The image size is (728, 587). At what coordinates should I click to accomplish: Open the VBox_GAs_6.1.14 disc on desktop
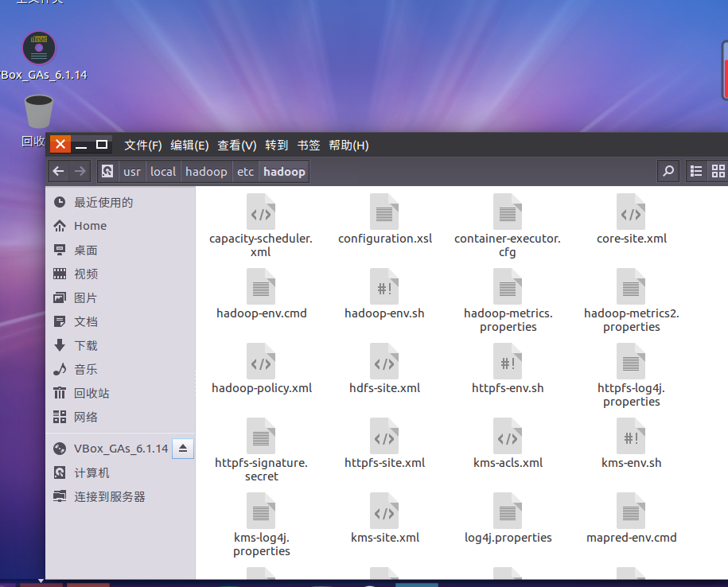[39, 48]
